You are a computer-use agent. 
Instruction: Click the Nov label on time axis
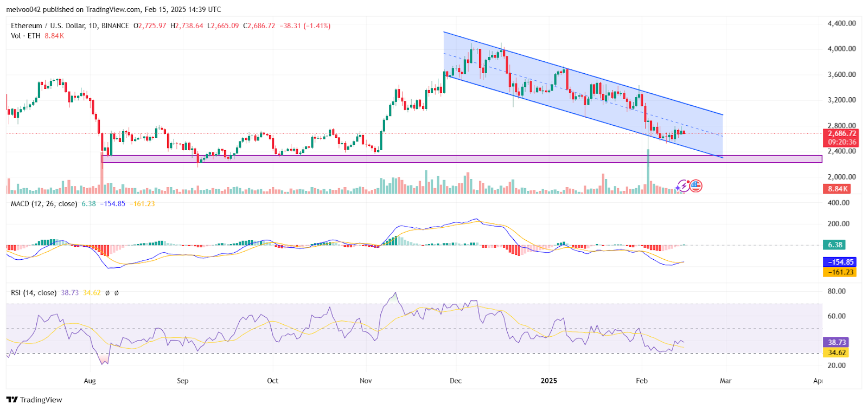366,381
